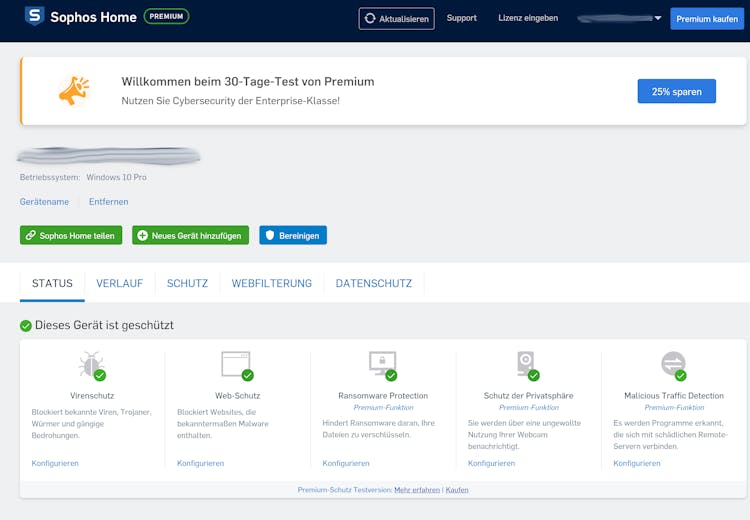Open the SCHUTZ tab
Screen dimensions: 750x520
(x=187, y=284)
